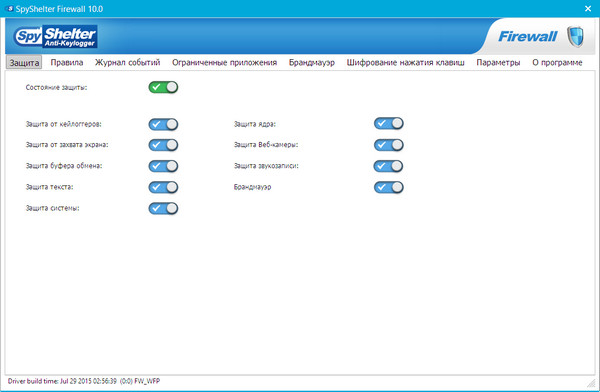The height and width of the screenshot is (392, 600).
Task: Click the Защита системы label
Action: (52, 208)
